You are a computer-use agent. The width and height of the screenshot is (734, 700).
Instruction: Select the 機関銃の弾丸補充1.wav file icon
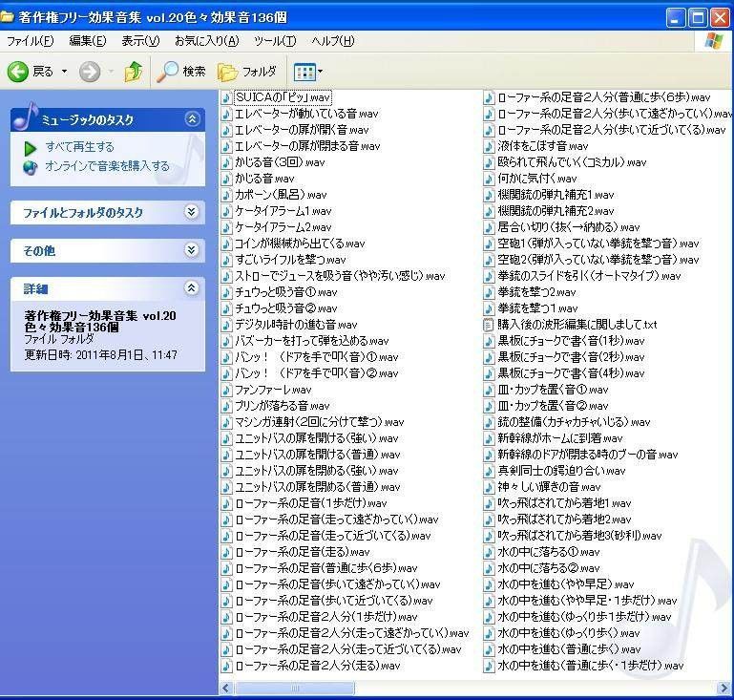coord(489,195)
